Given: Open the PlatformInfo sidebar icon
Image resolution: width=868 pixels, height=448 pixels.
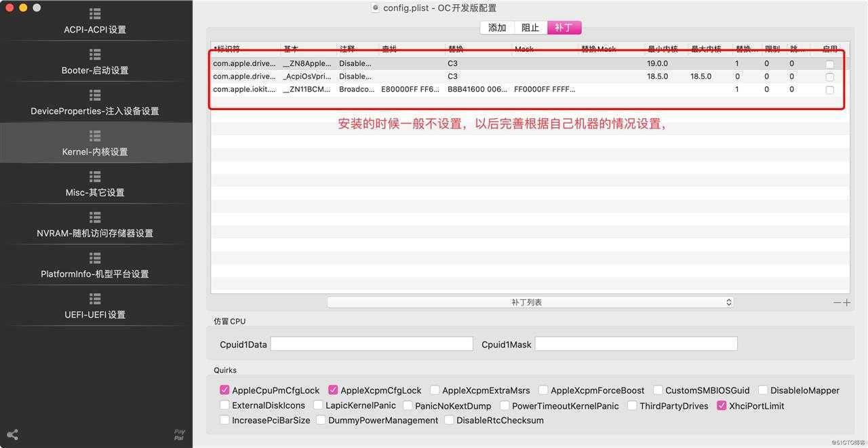Looking at the screenshot, I should [x=95, y=258].
